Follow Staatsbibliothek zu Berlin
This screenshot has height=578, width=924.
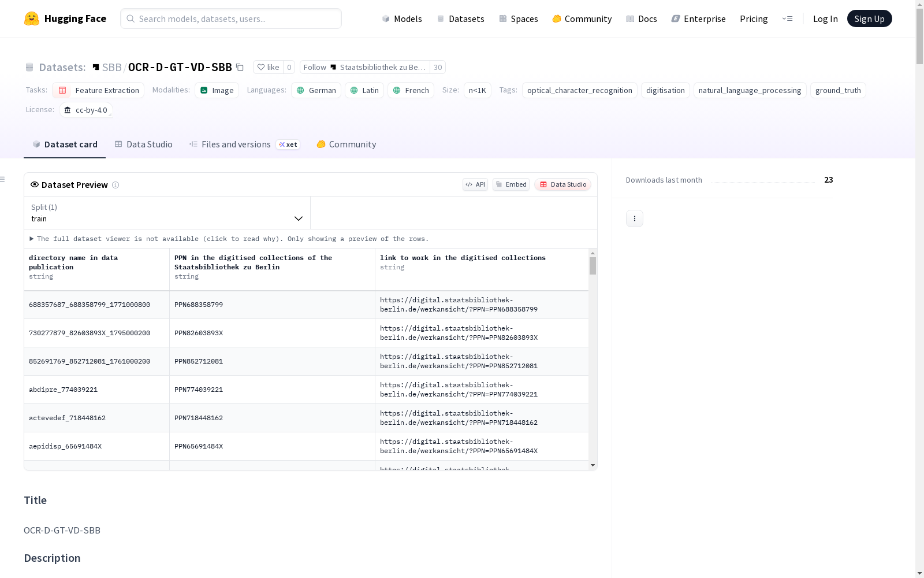pyautogui.click(x=365, y=68)
